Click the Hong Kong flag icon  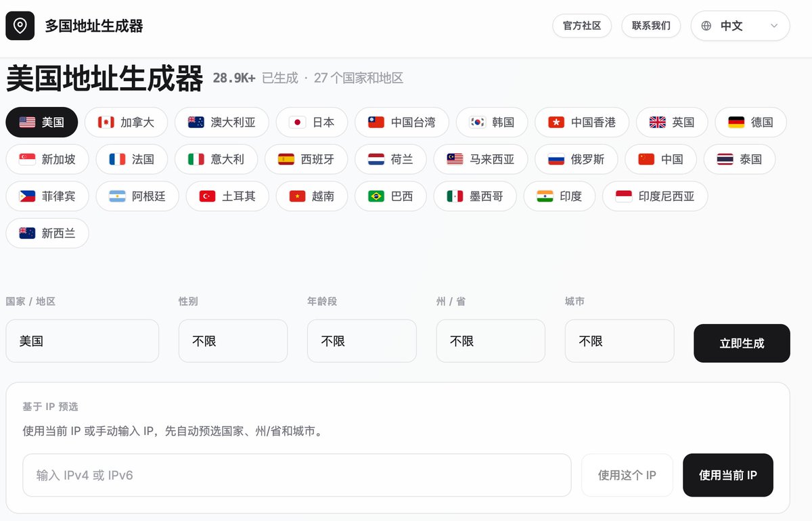556,122
